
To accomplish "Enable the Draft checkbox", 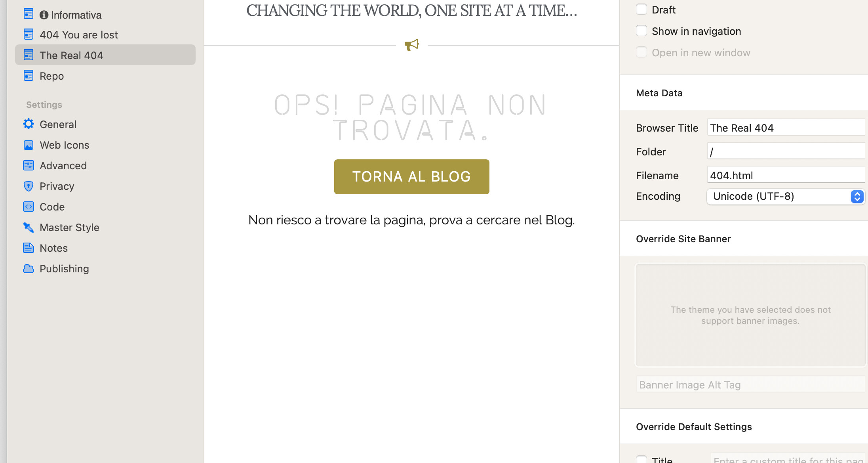I will click(641, 10).
